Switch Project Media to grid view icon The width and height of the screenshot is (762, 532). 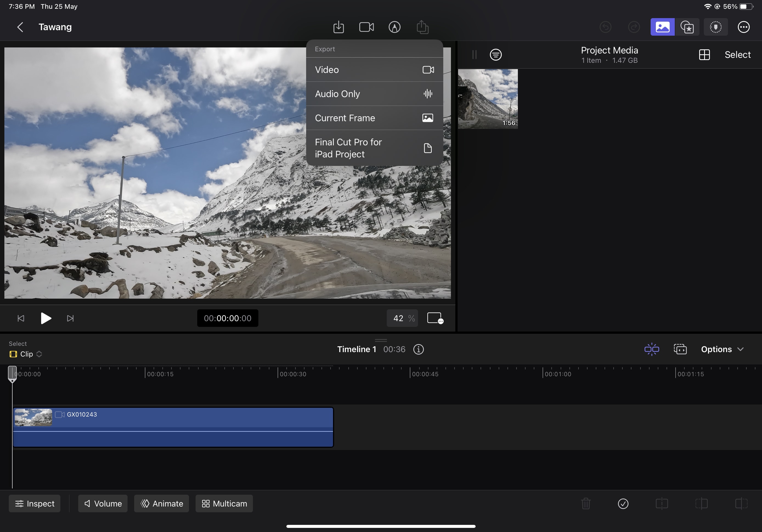[x=705, y=54]
